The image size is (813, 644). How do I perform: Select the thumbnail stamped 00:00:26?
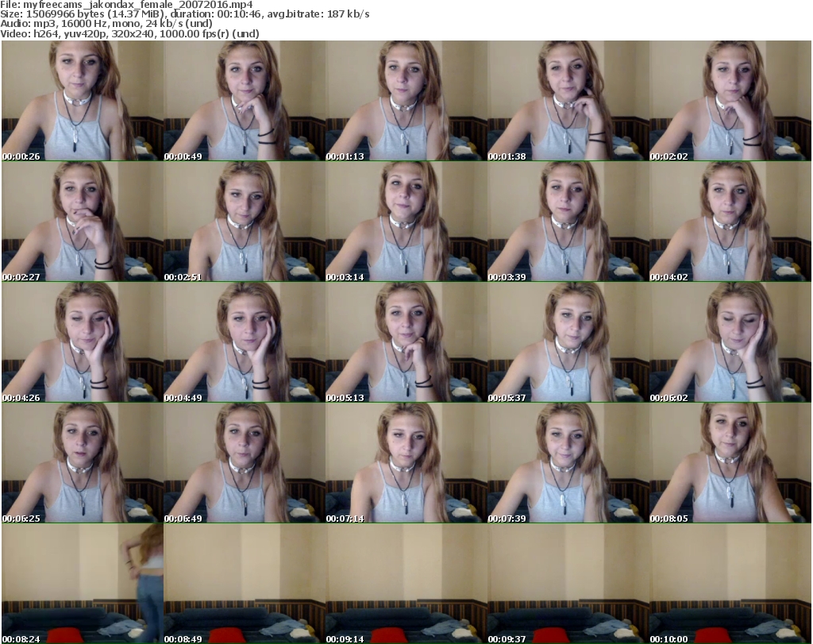83,101
